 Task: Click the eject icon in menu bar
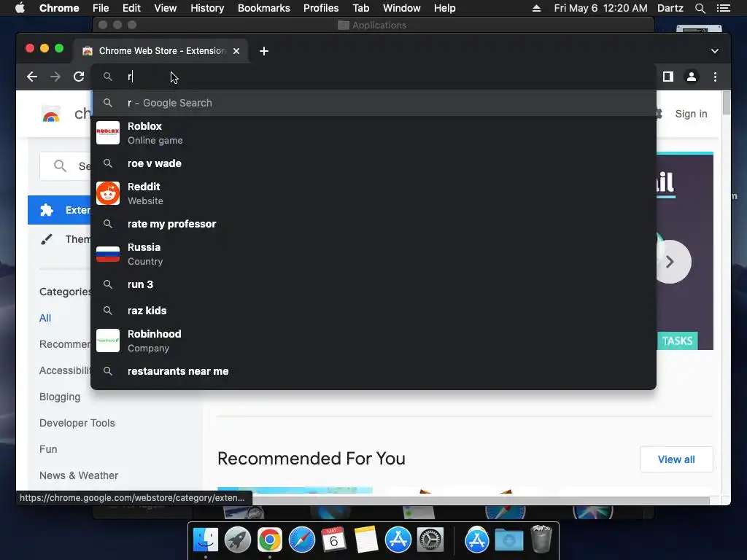[x=536, y=8]
